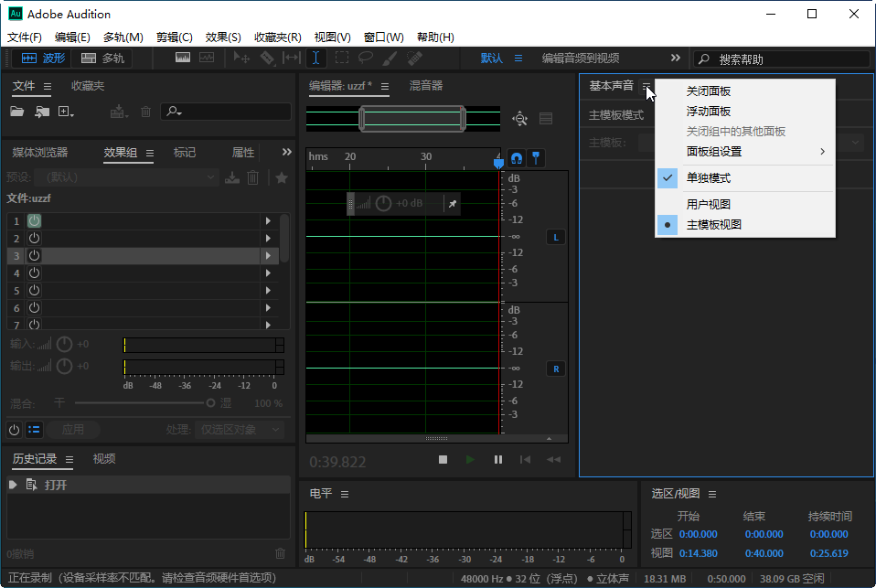
Task: Select the Paintbrush Selection tool
Action: (390, 58)
